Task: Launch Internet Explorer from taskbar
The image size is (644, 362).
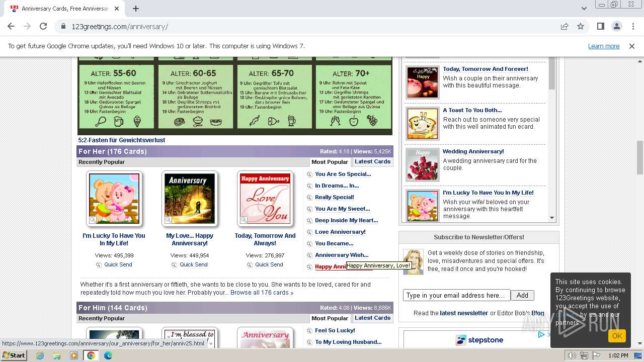Action: (40, 355)
